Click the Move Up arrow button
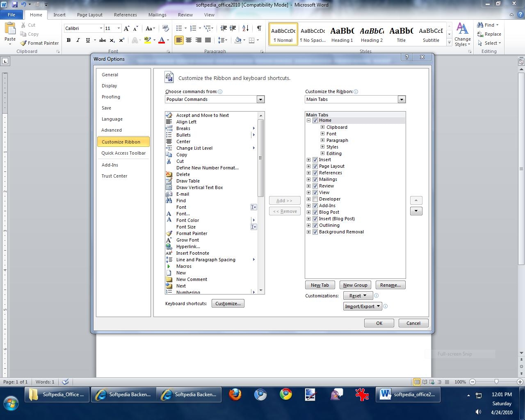This screenshot has width=525, height=420. (416, 201)
